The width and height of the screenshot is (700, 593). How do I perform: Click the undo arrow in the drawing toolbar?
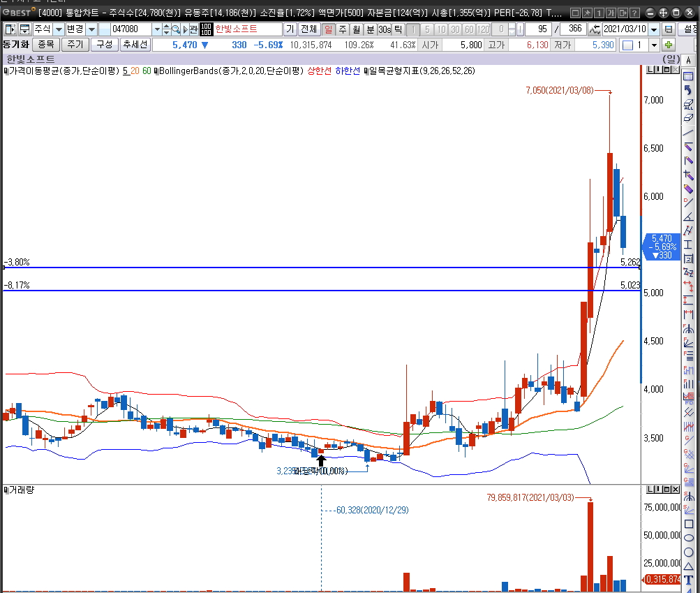point(688,90)
